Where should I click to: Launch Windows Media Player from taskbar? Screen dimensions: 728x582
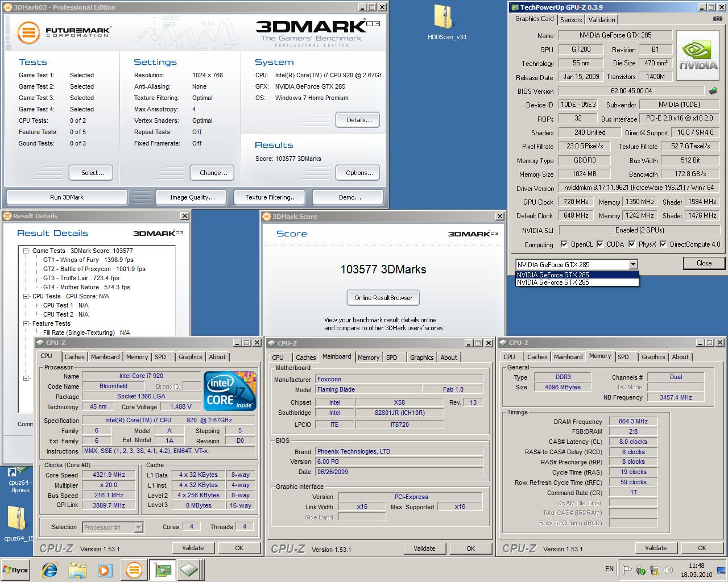(105, 569)
